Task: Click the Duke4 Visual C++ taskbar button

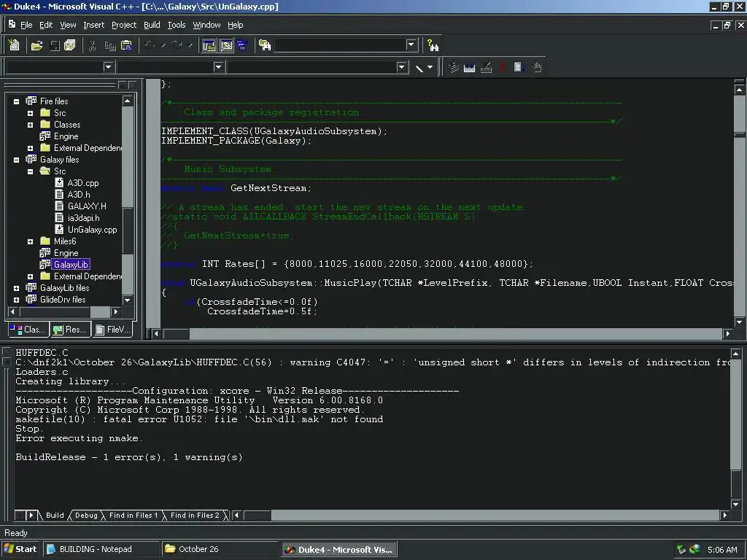Action: point(339,549)
